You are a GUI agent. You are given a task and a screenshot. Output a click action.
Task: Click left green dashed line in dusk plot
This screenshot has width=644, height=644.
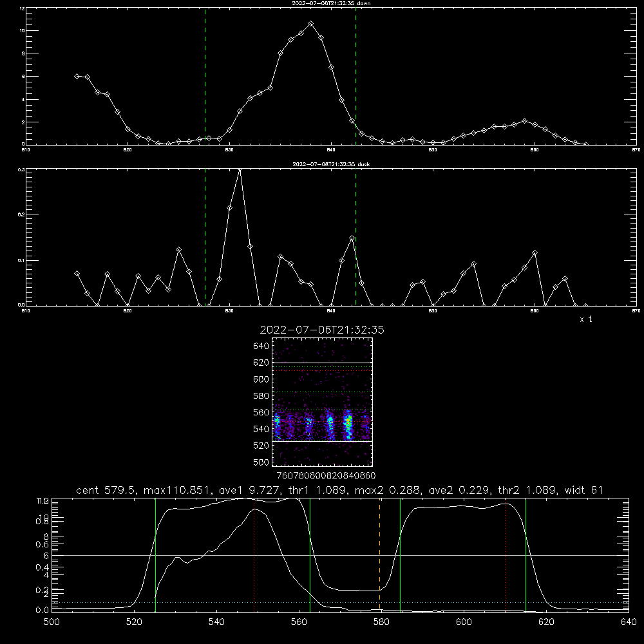pos(205,237)
